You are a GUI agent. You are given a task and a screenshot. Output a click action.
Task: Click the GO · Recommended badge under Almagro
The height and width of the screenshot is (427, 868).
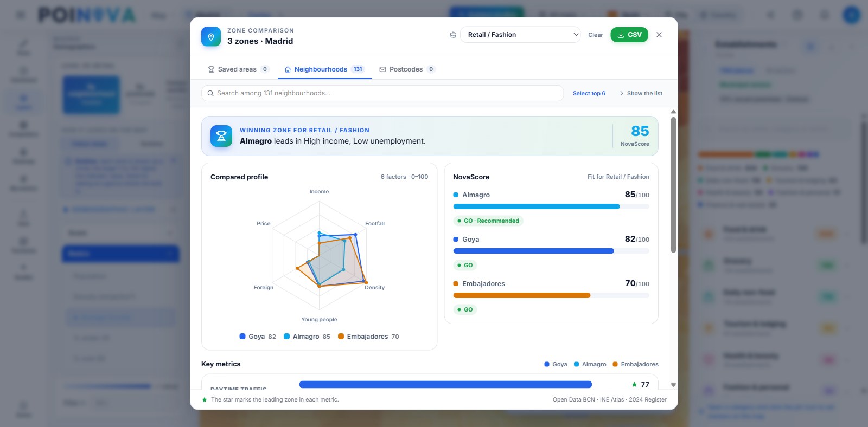click(x=488, y=221)
